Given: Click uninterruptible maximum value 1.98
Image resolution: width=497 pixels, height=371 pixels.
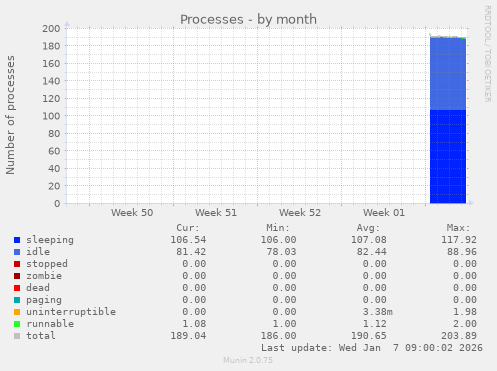Looking at the screenshot, I should click(x=465, y=312).
